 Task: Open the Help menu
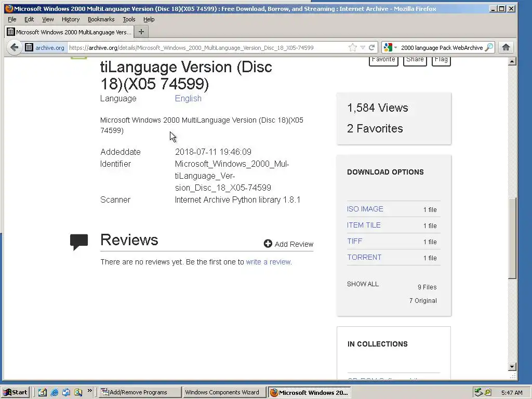click(149, 19)
